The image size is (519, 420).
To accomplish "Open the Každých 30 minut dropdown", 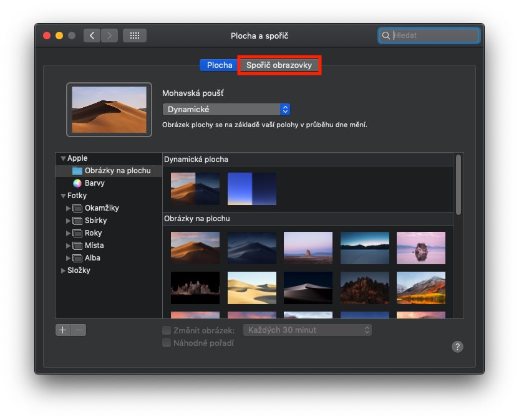I will point(307,330).
